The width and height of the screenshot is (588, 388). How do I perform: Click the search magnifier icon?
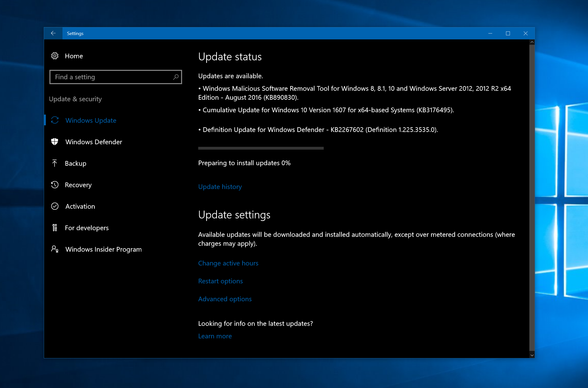(x=176, y=77)
